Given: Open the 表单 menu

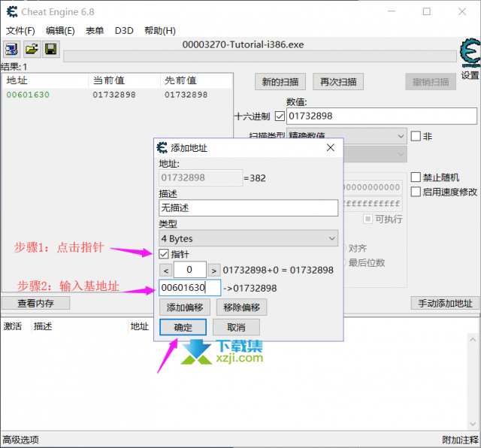Looking at the screenshot, I should (x=95, y=31).
